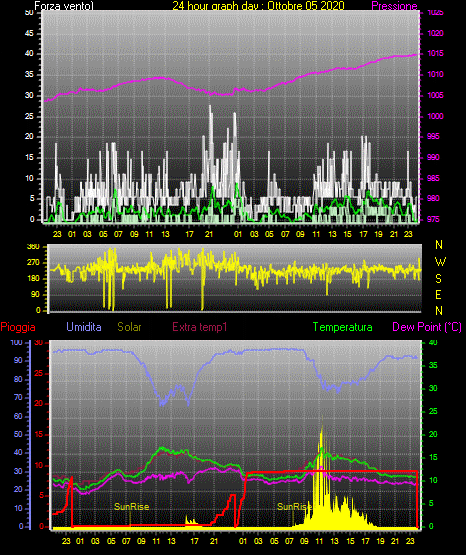Click the '1020' pressure axis value
Screen dimensions: 466x555
coord(435,33)
